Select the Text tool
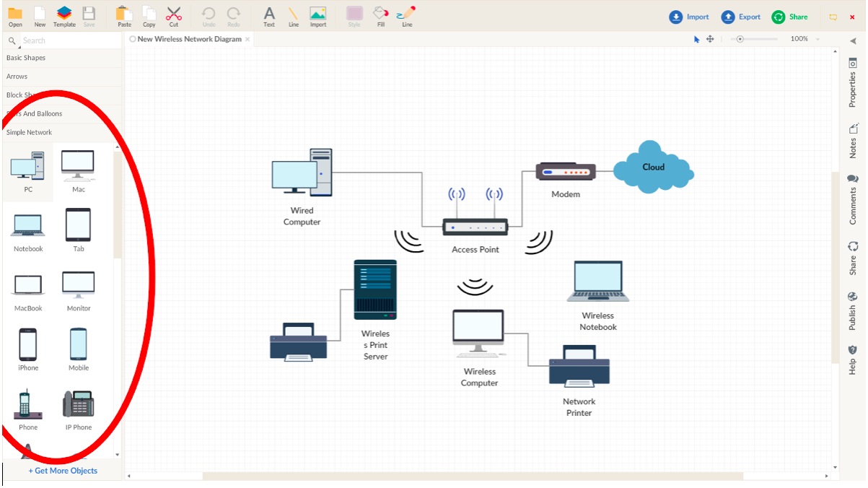868x488 pixels. point(268,14)
